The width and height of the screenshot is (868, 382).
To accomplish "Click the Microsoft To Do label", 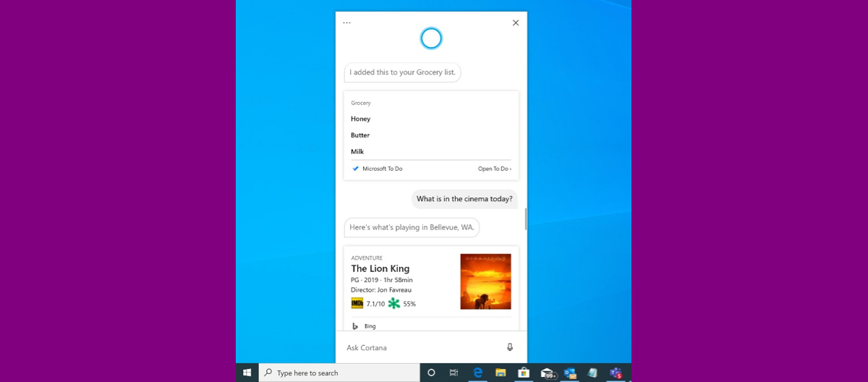I will (382, 169).
